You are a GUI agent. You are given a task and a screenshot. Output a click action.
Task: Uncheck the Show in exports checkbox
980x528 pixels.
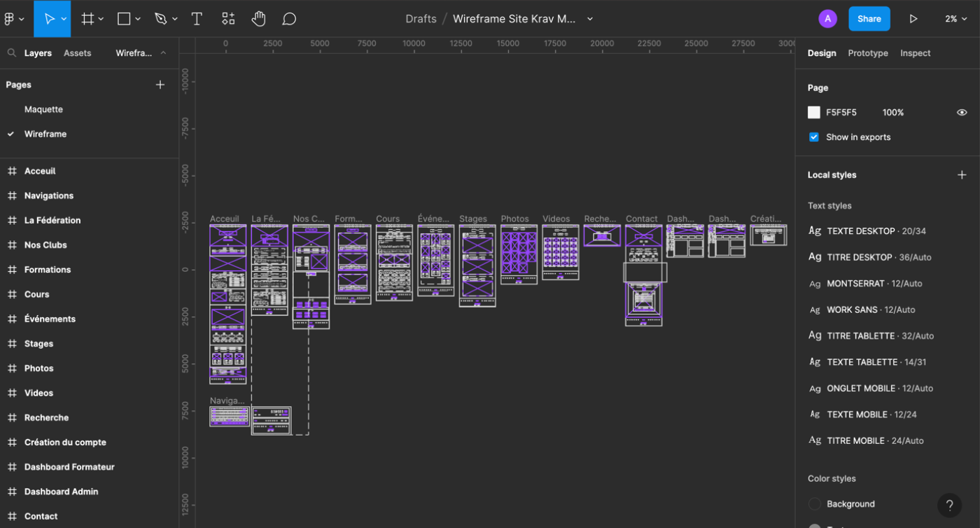point(813,137)
